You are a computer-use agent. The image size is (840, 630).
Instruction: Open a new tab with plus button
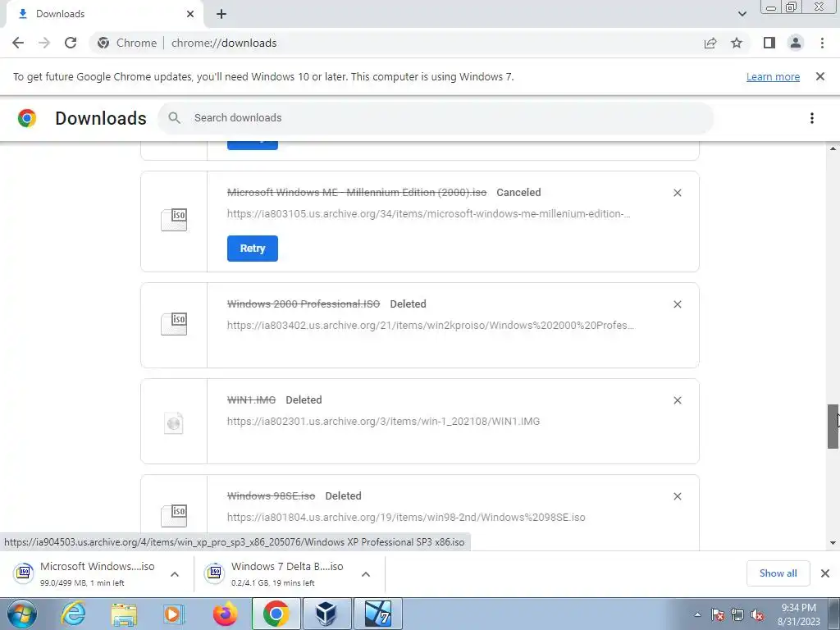[x=221, y=14]
